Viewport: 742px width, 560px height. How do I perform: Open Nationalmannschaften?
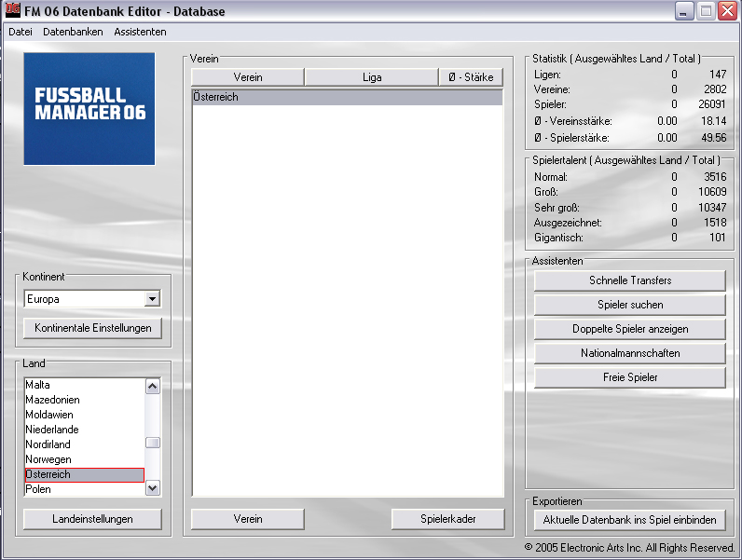point(630,353)
